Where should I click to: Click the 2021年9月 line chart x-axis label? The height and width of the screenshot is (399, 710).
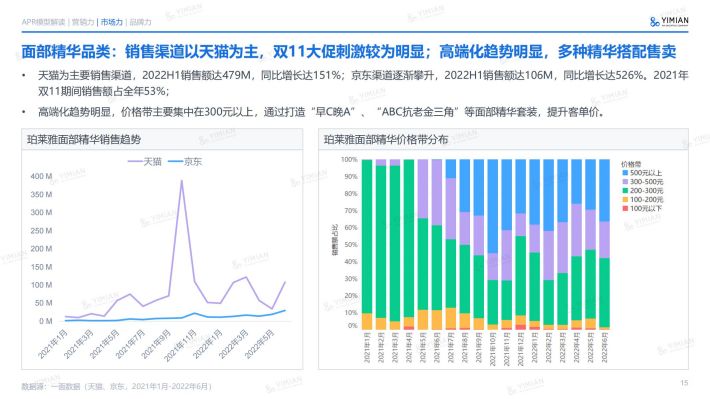pos(157,344)
